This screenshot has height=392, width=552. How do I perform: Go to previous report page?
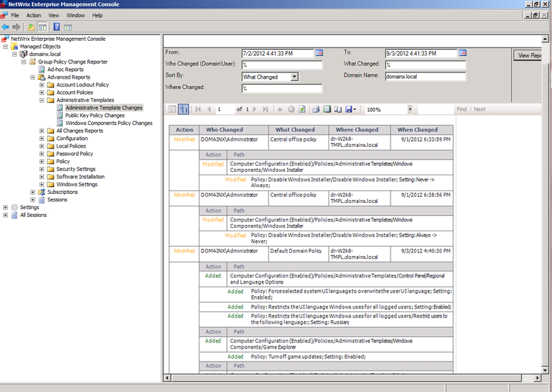coord(209,110)
